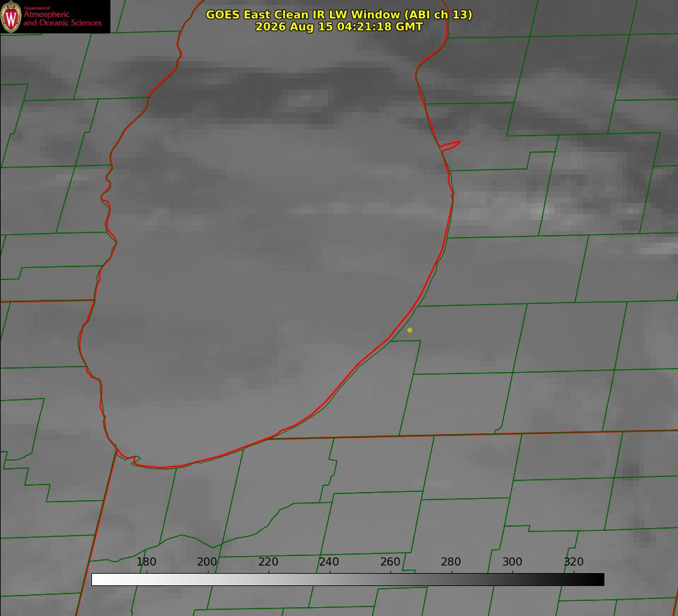Click the 300 label on the colorbar

(x=512, y=561)
